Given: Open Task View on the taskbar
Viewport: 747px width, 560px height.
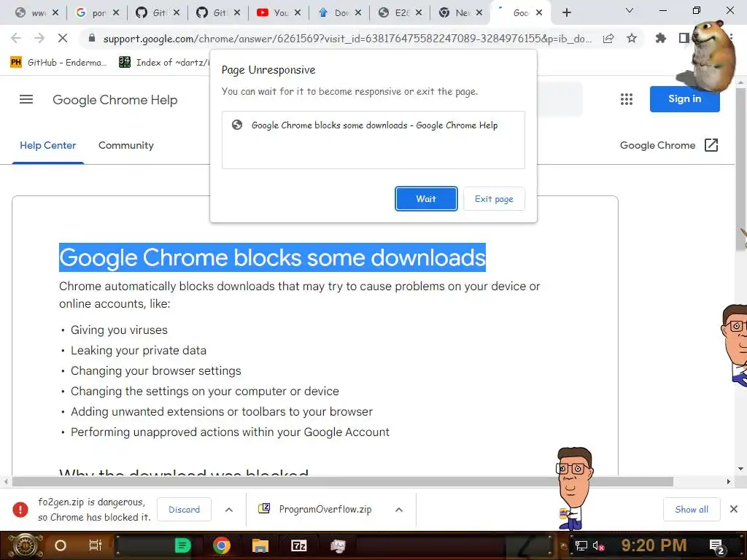Looking at the screenshot, I should coord(96,545).
